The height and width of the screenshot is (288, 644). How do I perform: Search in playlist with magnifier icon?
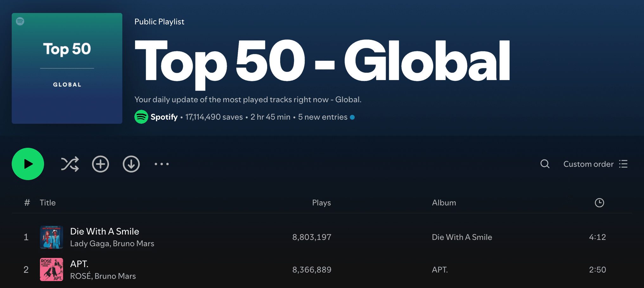click(x=545, y=164)
